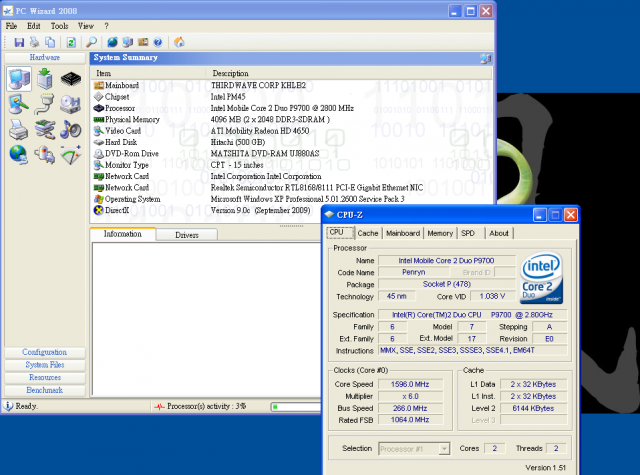Open the ? help menu
The width and height of the screenshot is (640, 475).
[x=107, y=26]
